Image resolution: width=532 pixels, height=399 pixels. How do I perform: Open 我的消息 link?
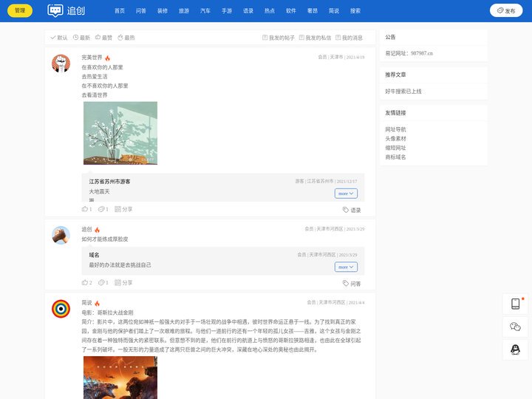(x=349, y=38)
